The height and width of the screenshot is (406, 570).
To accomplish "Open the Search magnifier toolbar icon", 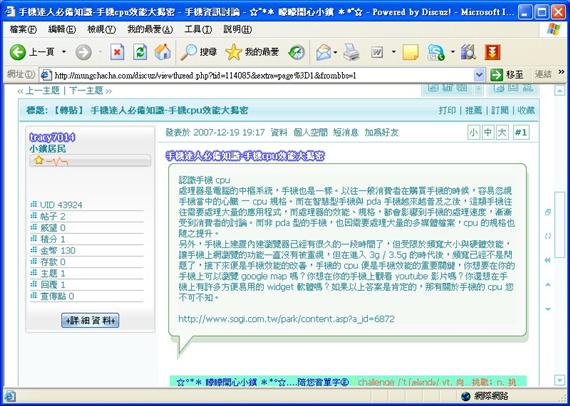I will coord(189,53).
